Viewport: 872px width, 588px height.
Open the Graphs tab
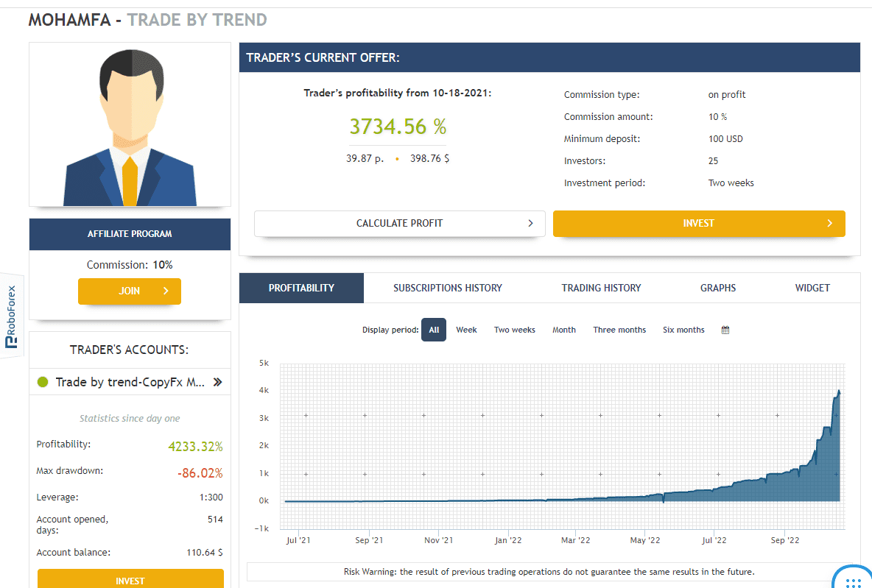point(718,288)
